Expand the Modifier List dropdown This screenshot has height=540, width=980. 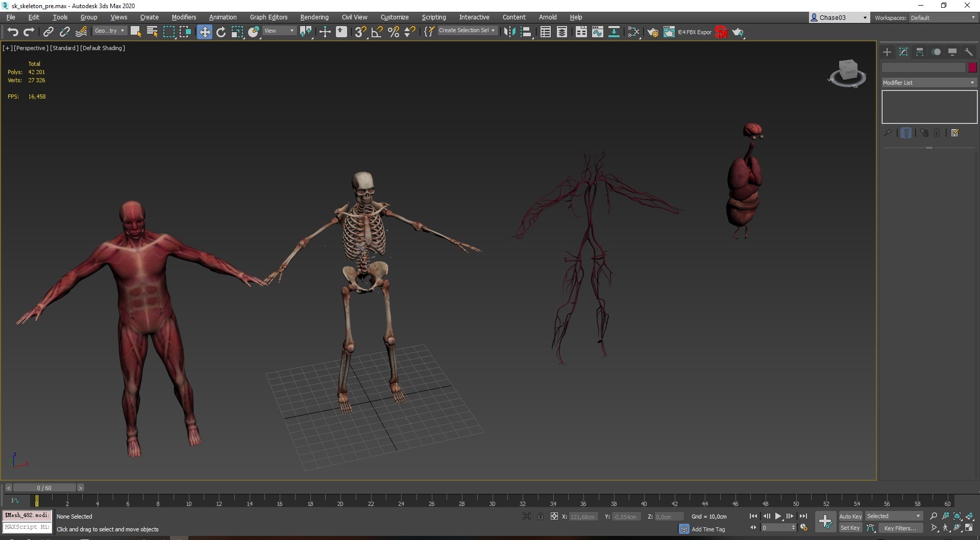tap(929, 83)
